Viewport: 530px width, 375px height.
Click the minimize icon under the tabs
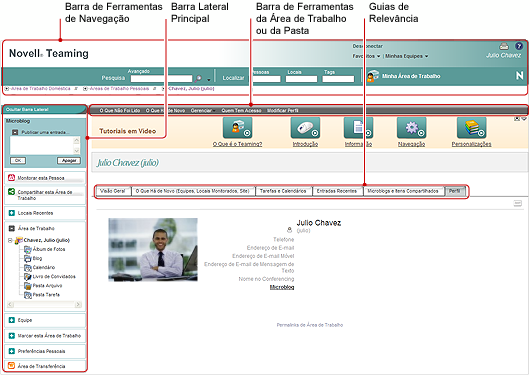click(x=517, y=203)
